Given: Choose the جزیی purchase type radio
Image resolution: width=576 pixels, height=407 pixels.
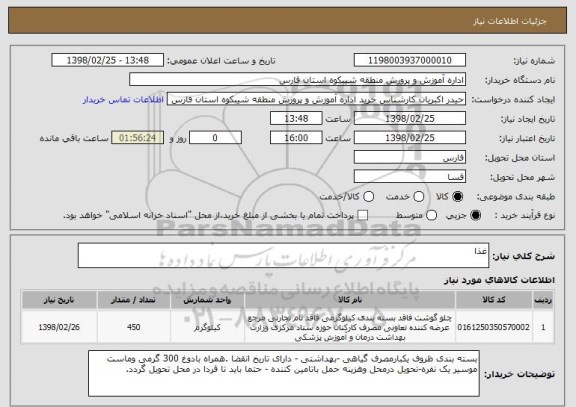Looking at the screenshot, I should coord(475,216).
